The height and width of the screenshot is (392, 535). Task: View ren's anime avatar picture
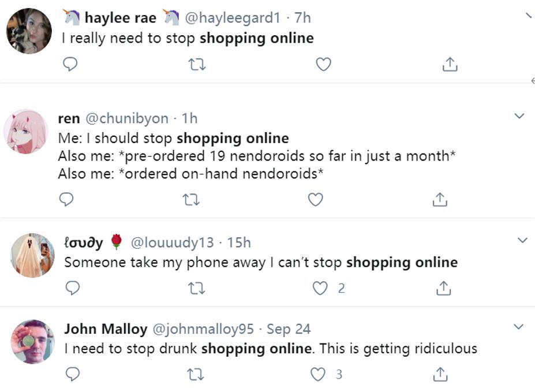click(25, 131)
